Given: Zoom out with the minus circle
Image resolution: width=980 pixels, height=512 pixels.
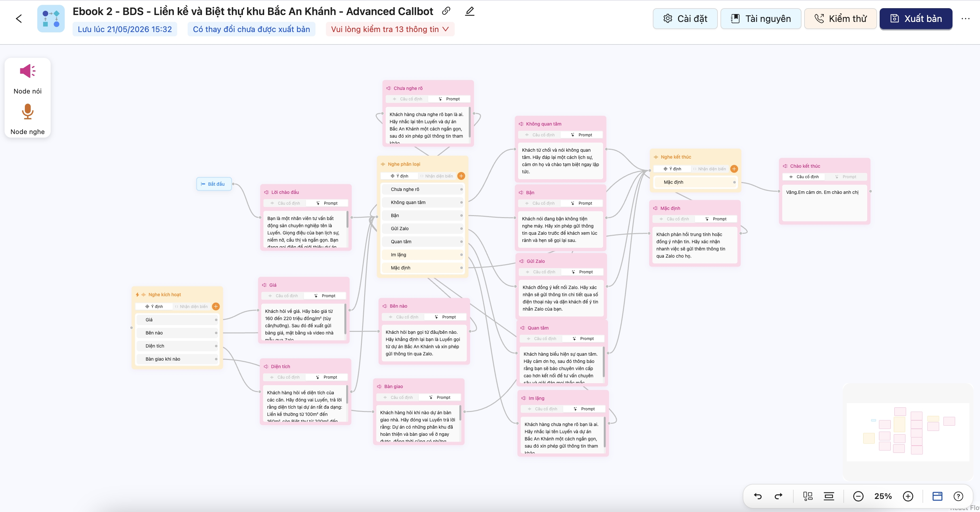Looking at the screenshot, I should point(858,496).
